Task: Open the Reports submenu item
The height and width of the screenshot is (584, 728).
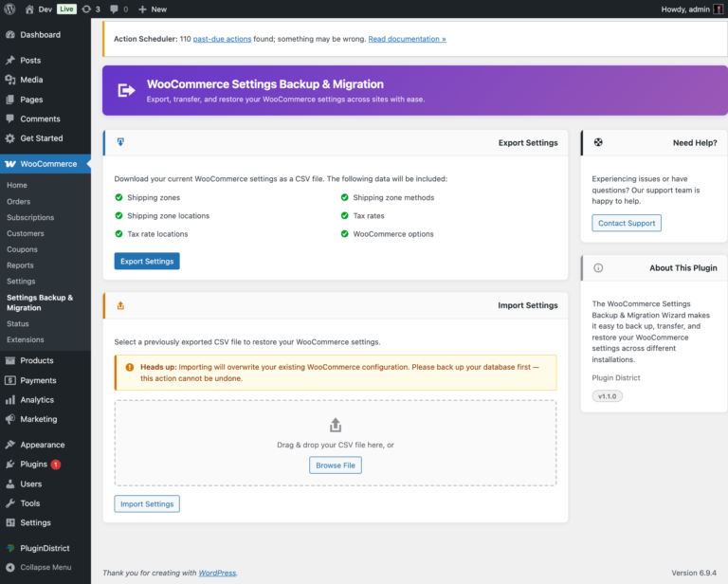Action: (20, 265)
